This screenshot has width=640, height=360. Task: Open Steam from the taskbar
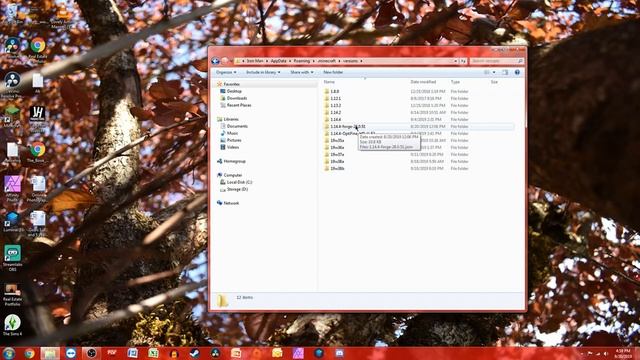[x=195, y=353]
